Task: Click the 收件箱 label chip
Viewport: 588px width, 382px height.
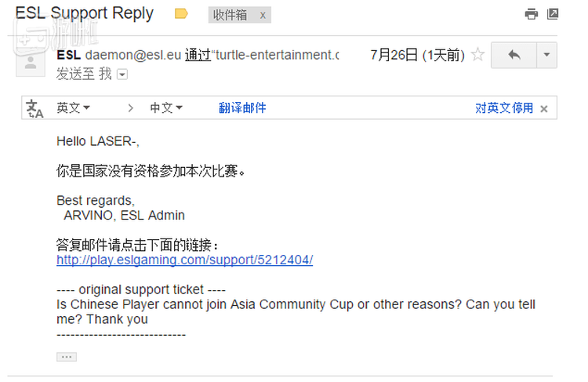Action: (230, 15)
